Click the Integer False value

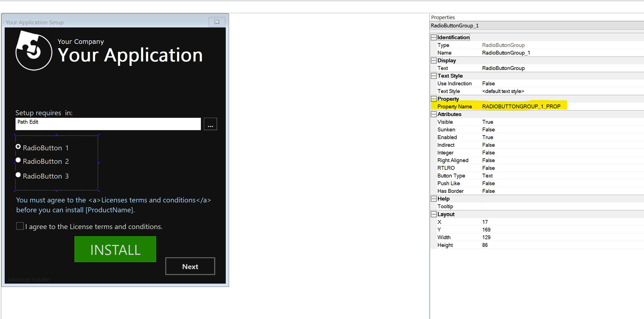click(488, 153)
